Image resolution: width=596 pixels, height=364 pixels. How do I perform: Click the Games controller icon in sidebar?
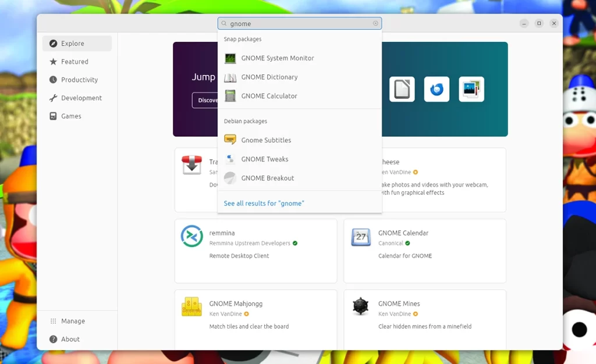tap(53, 116)
